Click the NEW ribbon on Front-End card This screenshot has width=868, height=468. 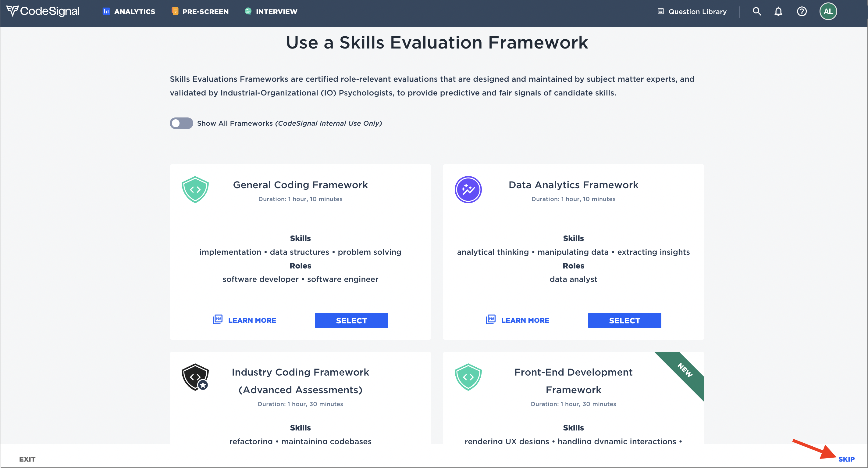(685, 370)
